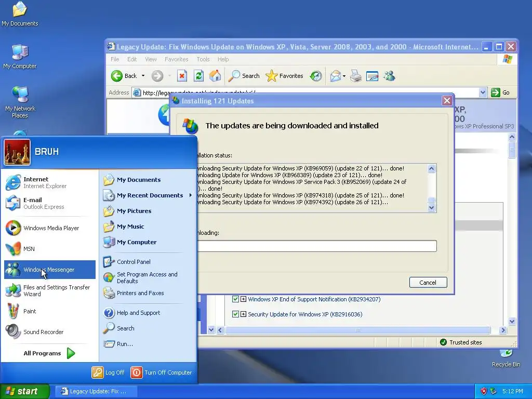The image size is (532, 399).
Task: Cancel the update installation
Action: tap(428, 283)
